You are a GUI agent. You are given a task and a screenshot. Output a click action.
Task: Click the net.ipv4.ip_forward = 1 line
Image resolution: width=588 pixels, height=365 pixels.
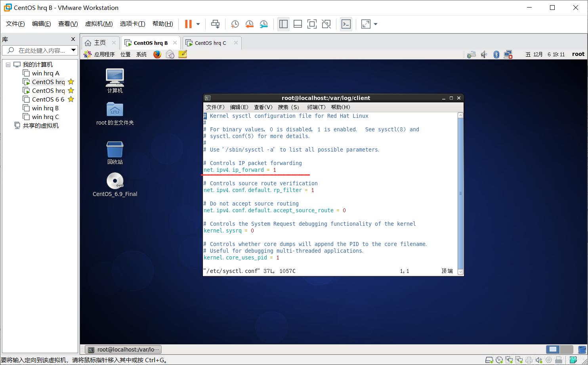click(240, 170)
